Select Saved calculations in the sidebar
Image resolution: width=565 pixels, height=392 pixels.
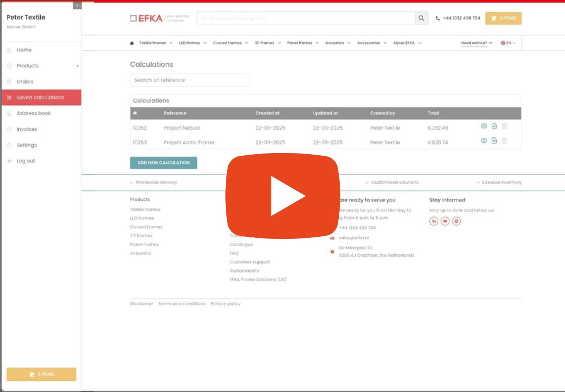41,97
